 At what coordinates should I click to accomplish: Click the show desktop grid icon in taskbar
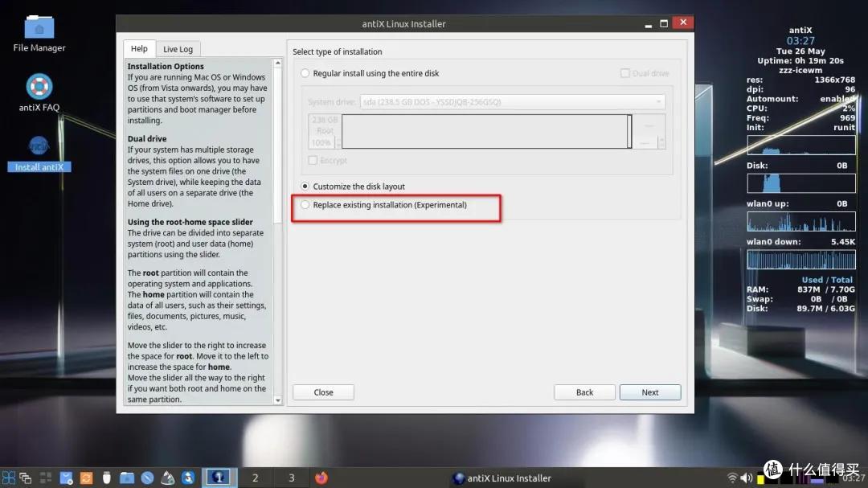pos(45,478)
